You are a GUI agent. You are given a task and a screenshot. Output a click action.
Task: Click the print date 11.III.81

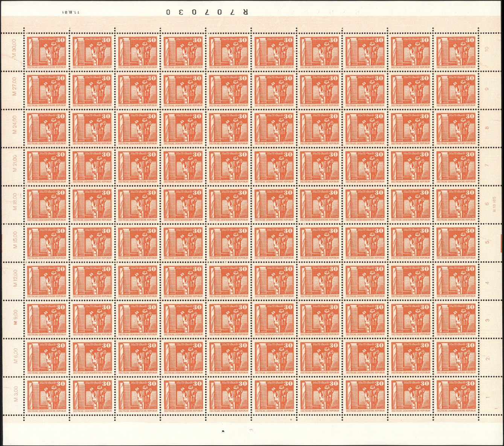coord(70,12)
